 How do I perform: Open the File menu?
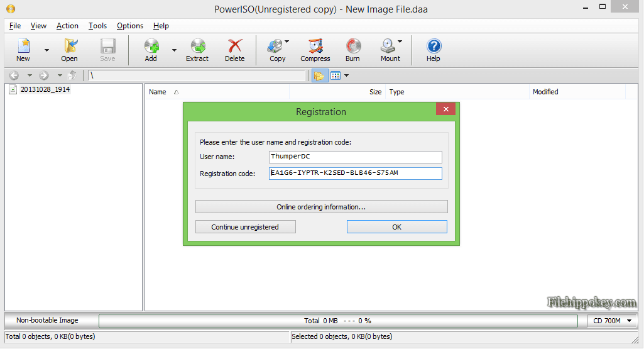click(x=15, y=26)
